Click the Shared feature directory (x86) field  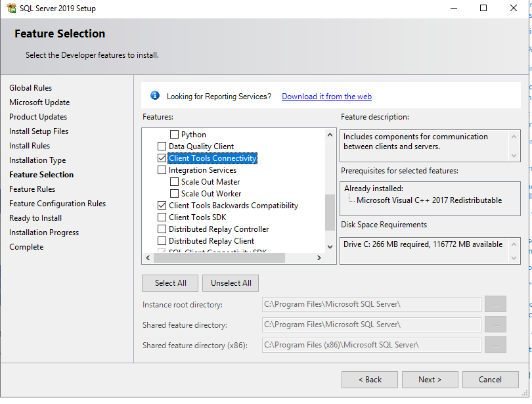pos(372,345)
